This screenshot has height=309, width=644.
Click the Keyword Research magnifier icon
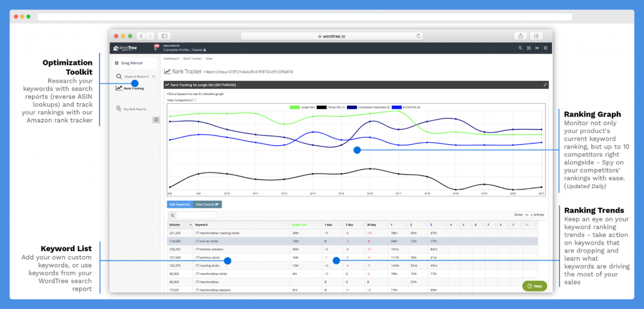119,76
